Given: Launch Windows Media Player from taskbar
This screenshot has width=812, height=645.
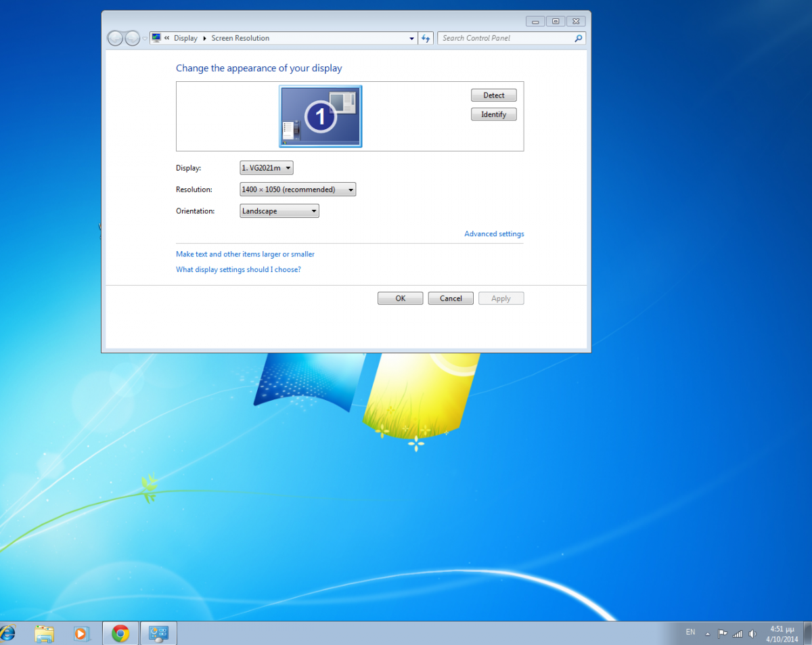Looking at the screenshot, I should point(81,633).
